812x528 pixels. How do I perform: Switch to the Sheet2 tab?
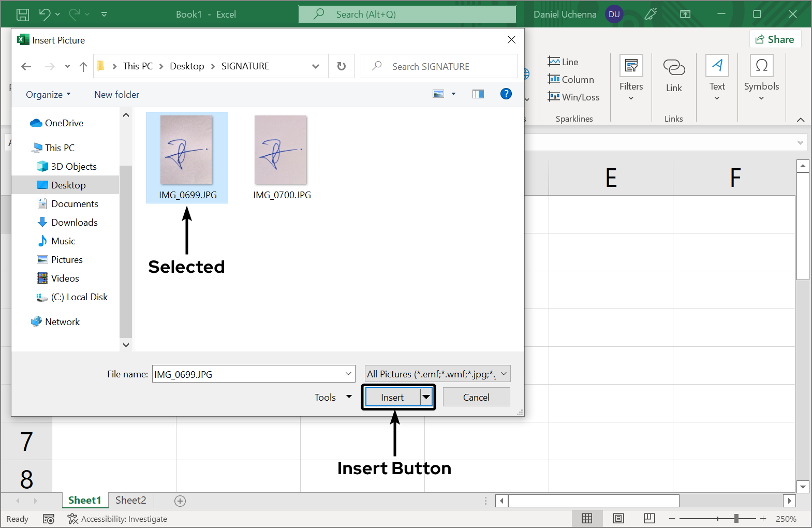(x=130, y=500)
